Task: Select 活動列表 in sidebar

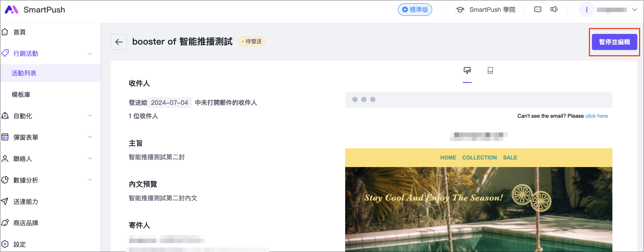Action: pyautogui.click(x=24, y=73)
